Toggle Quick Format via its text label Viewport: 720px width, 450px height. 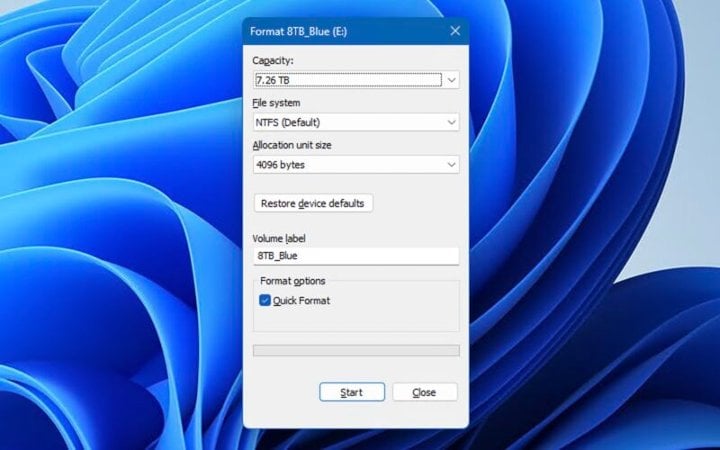pos(301,301)
